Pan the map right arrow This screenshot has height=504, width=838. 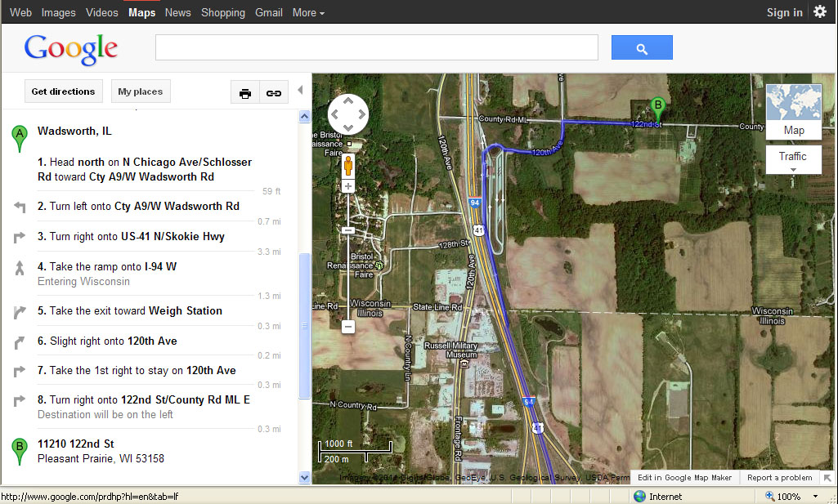click(x=361, y=114)
